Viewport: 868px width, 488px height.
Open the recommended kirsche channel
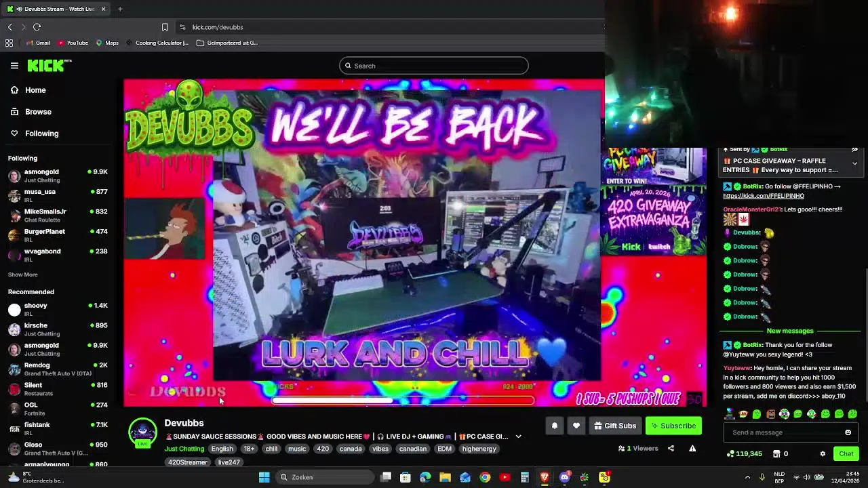click(58, 329)
